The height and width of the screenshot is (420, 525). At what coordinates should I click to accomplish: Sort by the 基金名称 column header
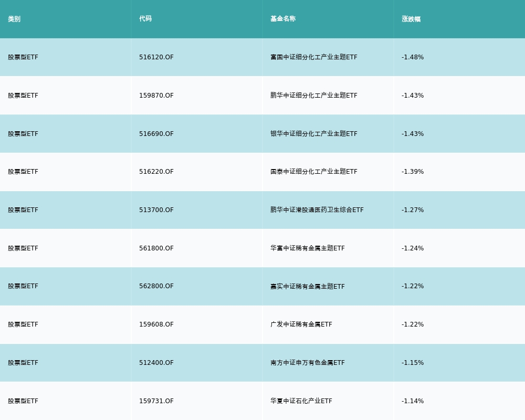[283, 19]
